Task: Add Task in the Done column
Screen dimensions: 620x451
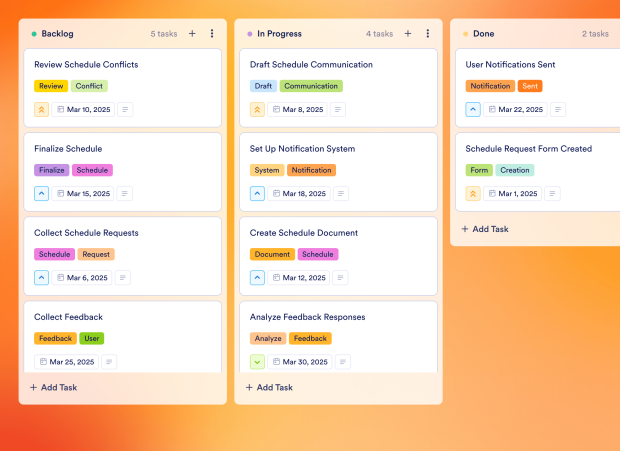Action: coord(485,229)
